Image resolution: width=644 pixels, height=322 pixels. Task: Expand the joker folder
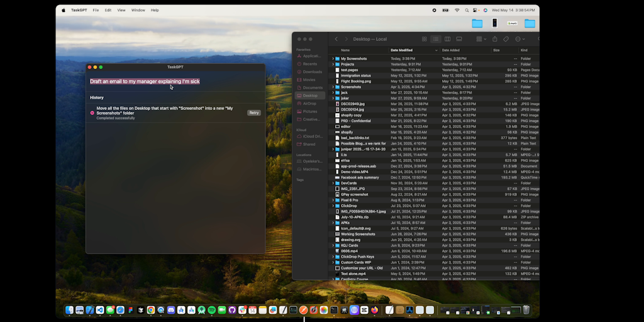click(333, 99)
